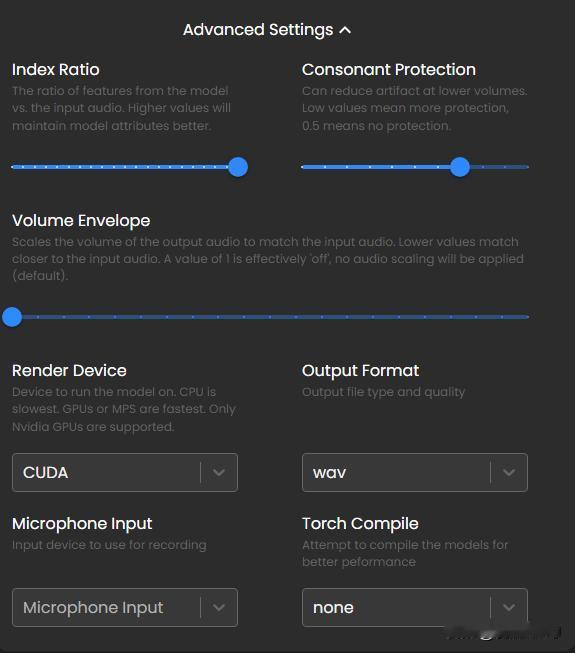575x653 pixels.
Task: Click the chevron in the Microphone Input box
Action: [x=219, y=607]
